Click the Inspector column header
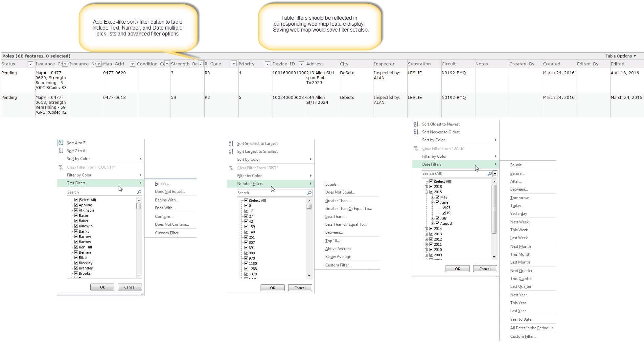The image size is (644, 345). tap(384, 64)
